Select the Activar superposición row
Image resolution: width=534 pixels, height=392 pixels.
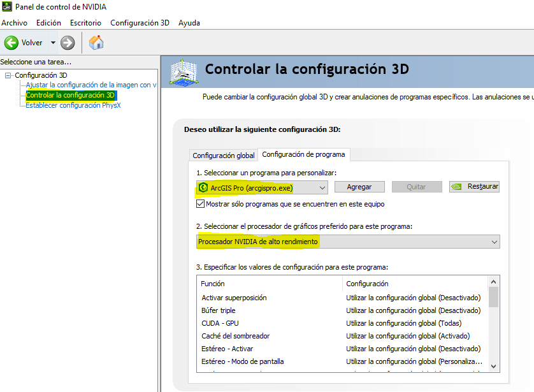342,298
